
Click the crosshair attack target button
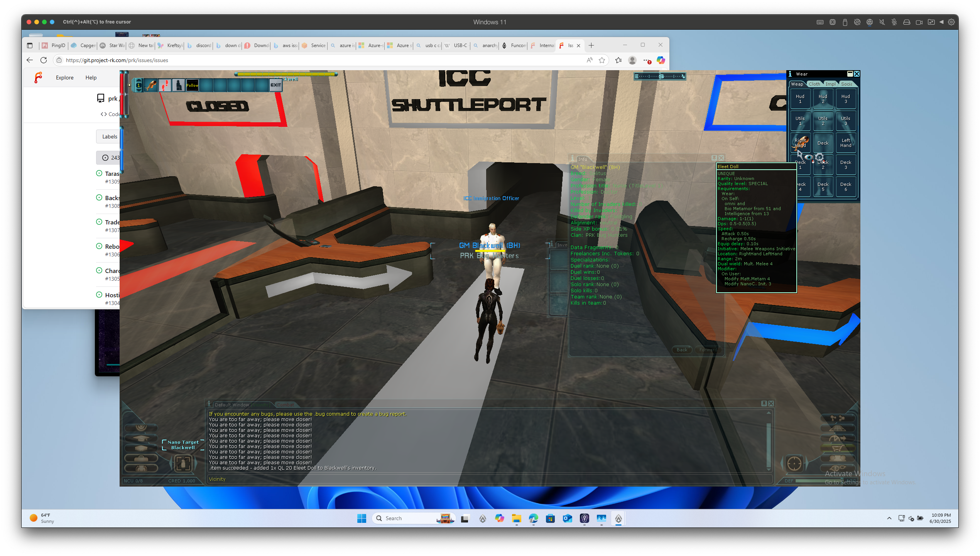pos(794,463)
